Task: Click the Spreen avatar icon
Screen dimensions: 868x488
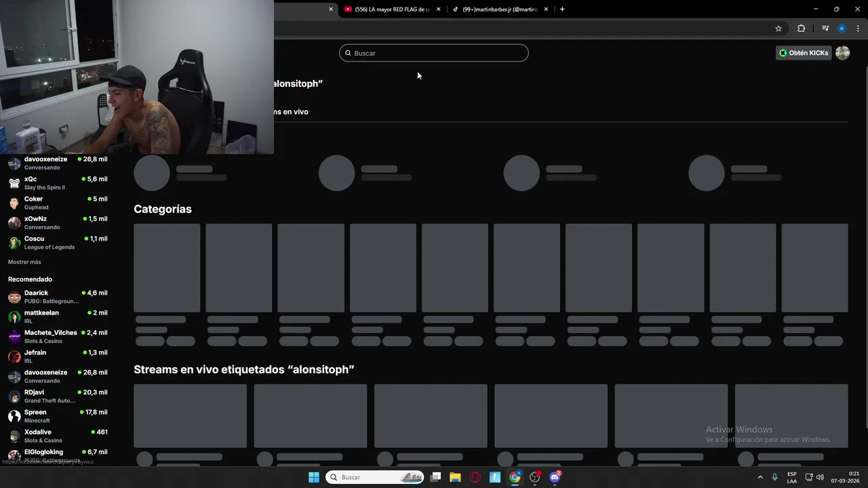Action: click(14, 416)
